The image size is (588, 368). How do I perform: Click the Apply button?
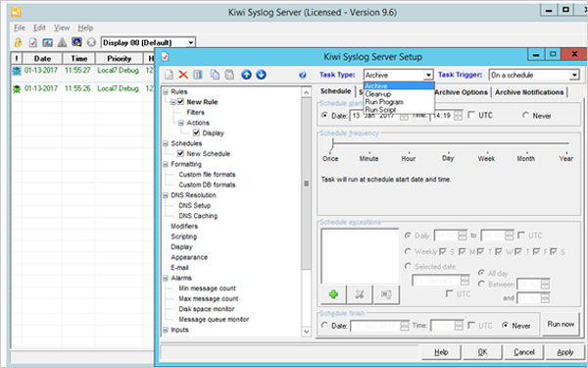point(565,352)
